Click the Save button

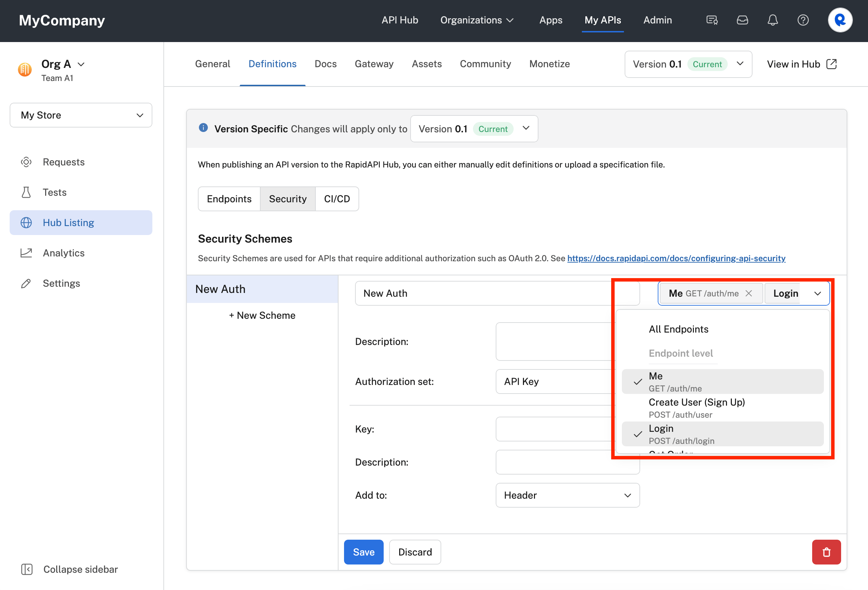pos(363,552)
